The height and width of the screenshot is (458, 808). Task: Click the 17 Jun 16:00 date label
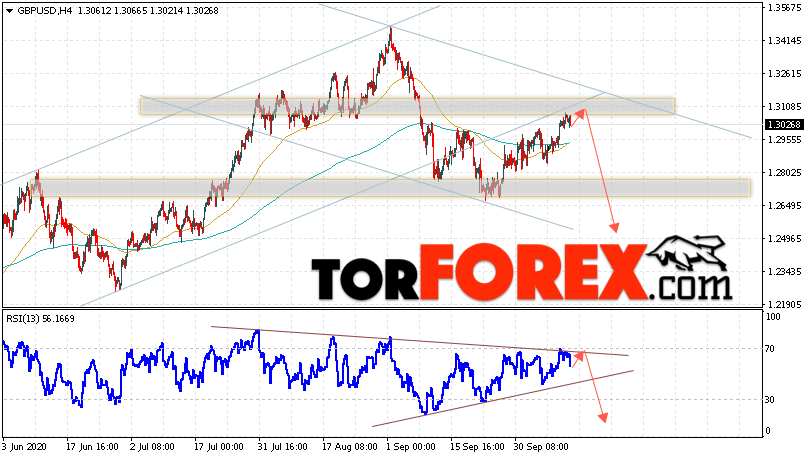tap(92, 447)
